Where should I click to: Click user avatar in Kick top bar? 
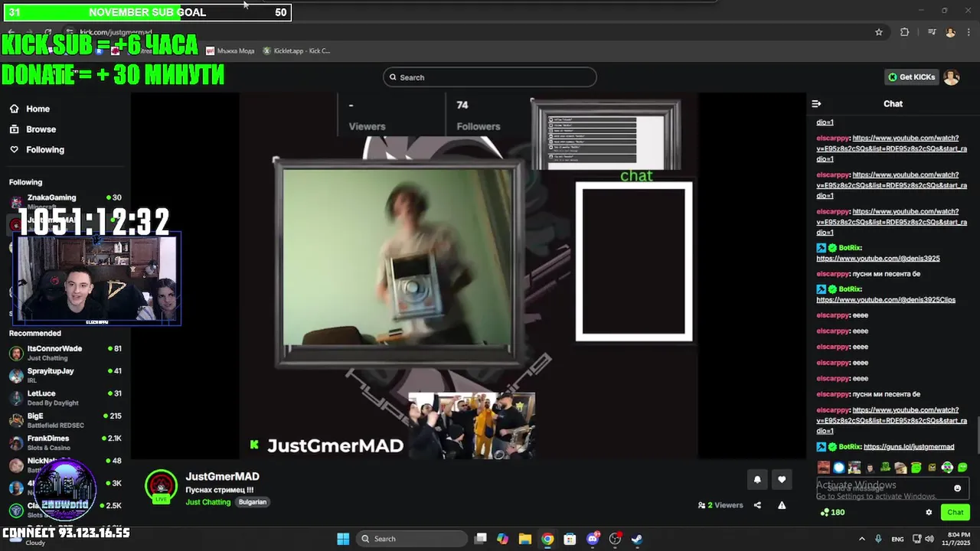(x=951, y=77)
